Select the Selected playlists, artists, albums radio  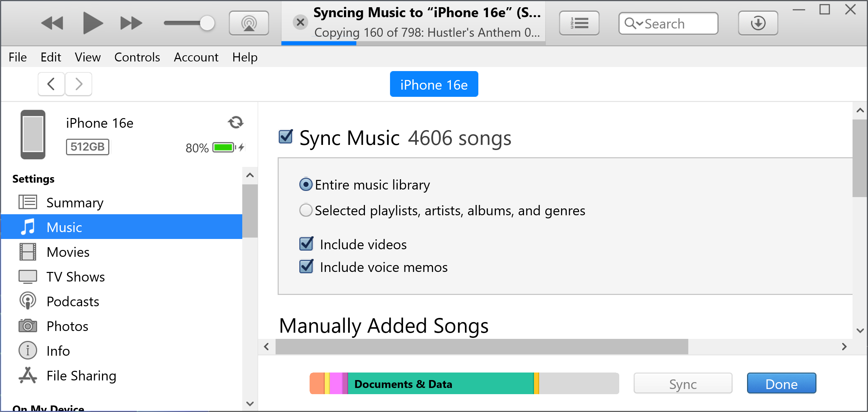click(306, 210)
